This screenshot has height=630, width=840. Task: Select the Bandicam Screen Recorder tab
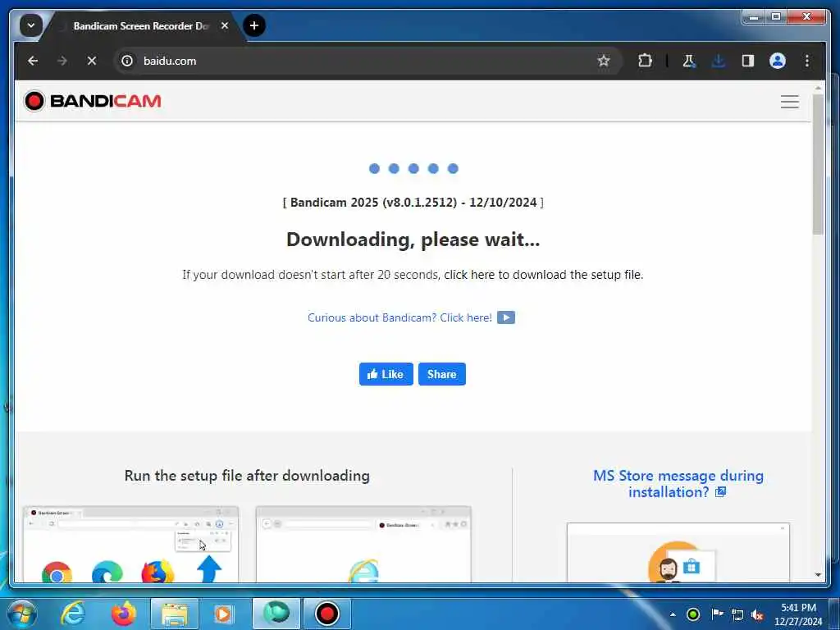tap(140, 25)
